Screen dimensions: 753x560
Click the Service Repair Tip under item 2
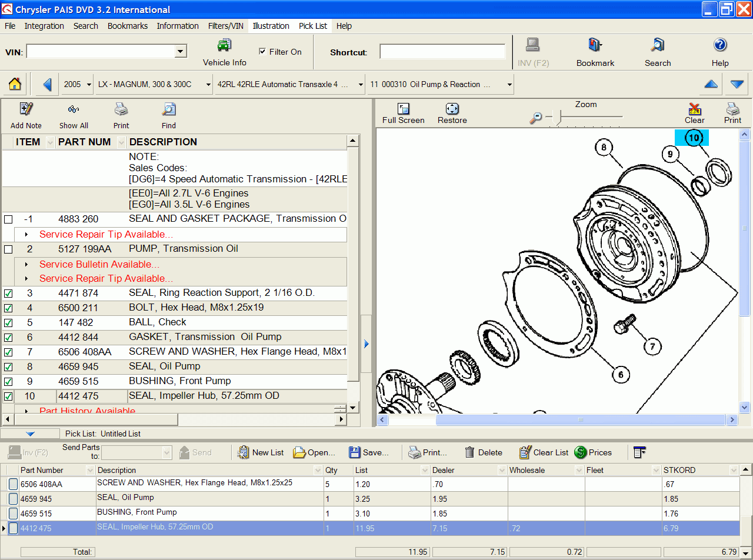click(106, 279)
